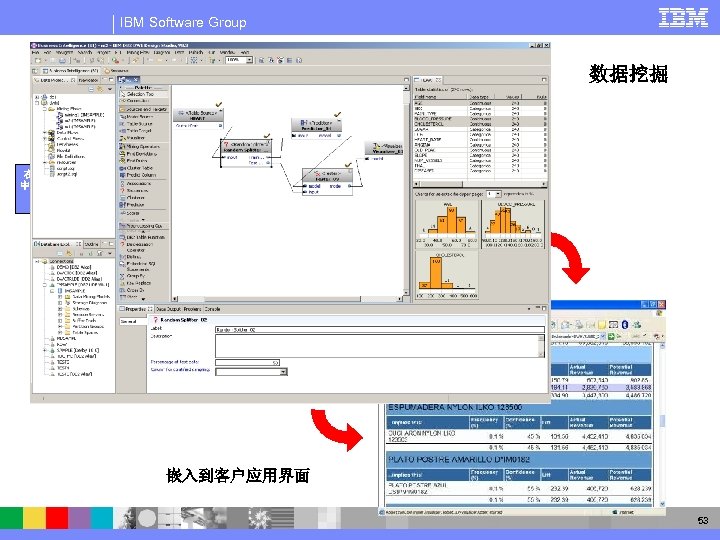720x540 pixels.
Task: Switch to the Navigator tab
Action: [x=88, y=80]
